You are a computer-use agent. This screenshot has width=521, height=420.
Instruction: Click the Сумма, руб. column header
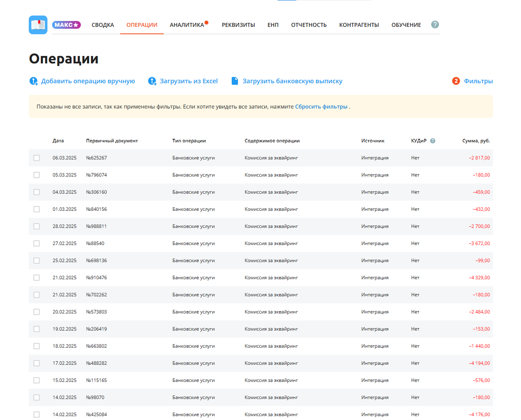coord(476,141)
